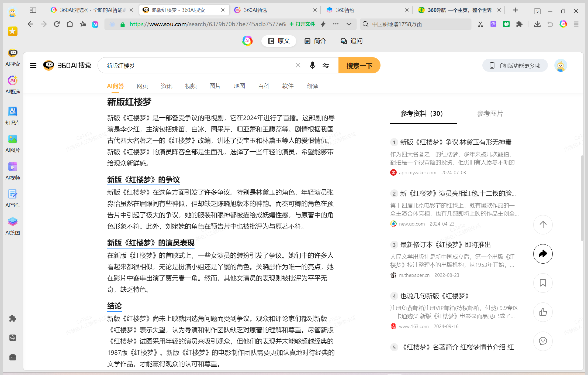Open AI甄选 in the left sidebar
Screen dimensions: 588x375
(x=13, y=85)
